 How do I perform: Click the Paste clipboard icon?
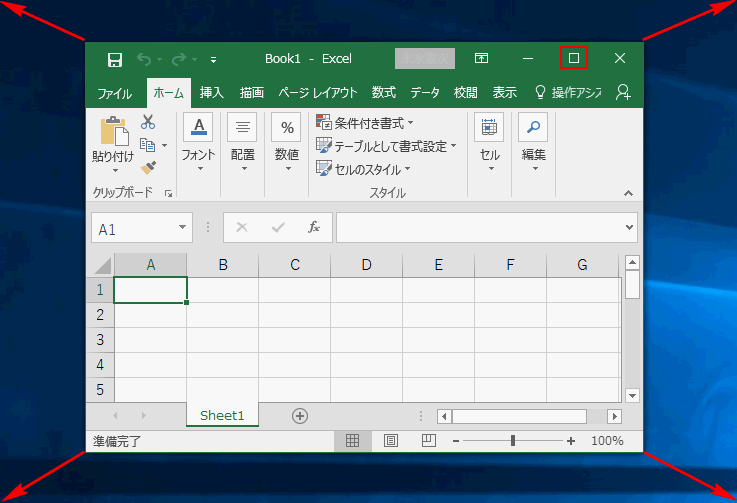113,132
